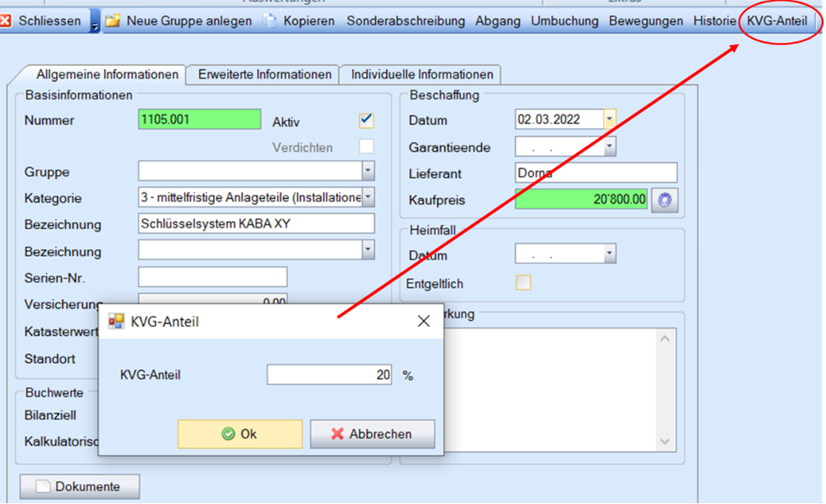Click Abbrechen in the KVG-Anteil dialog
This screenshot has width=826, height=504.
coord(373,434)
